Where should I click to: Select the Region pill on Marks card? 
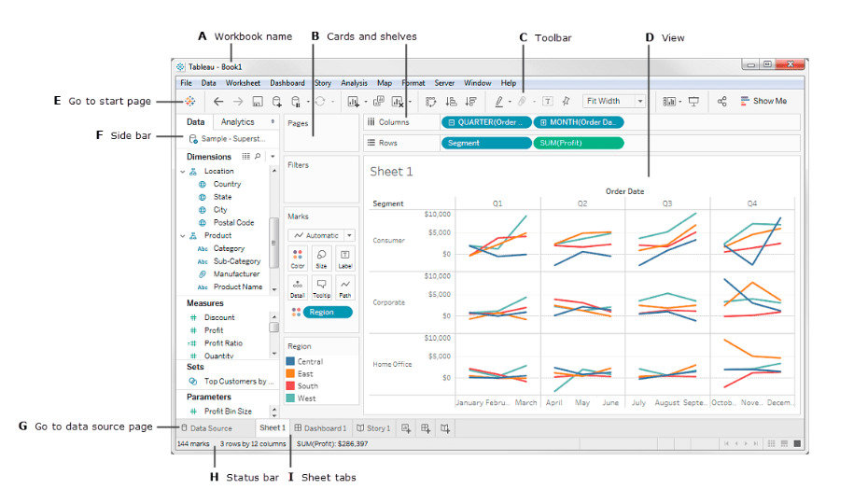pyautogui.click(x=328, y=313)
